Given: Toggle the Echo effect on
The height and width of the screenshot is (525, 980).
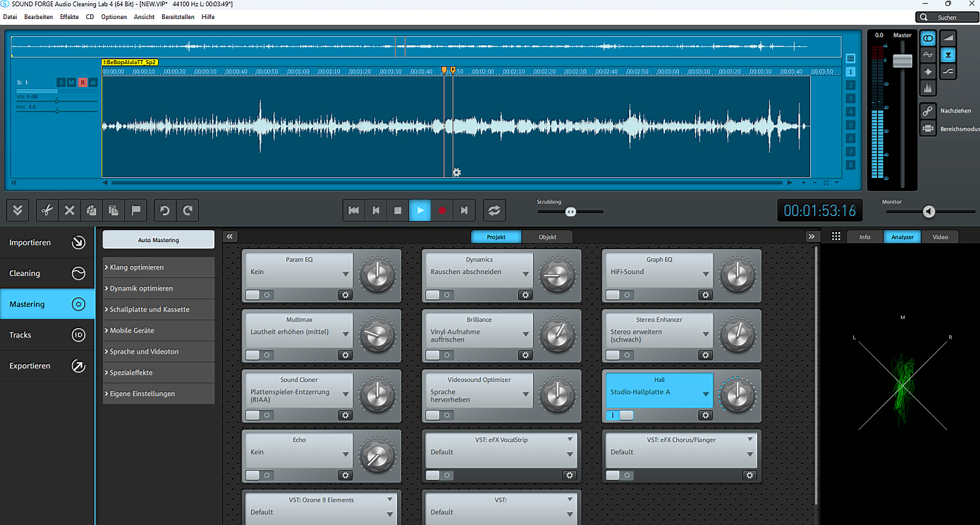Looking at the screenshot, I should 259,475.
